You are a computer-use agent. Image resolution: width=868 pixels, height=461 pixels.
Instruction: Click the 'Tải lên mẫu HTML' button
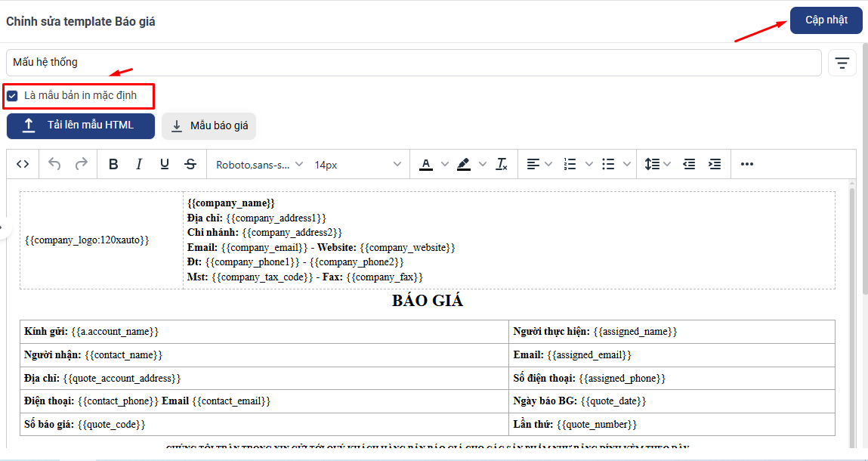[81, 125]
